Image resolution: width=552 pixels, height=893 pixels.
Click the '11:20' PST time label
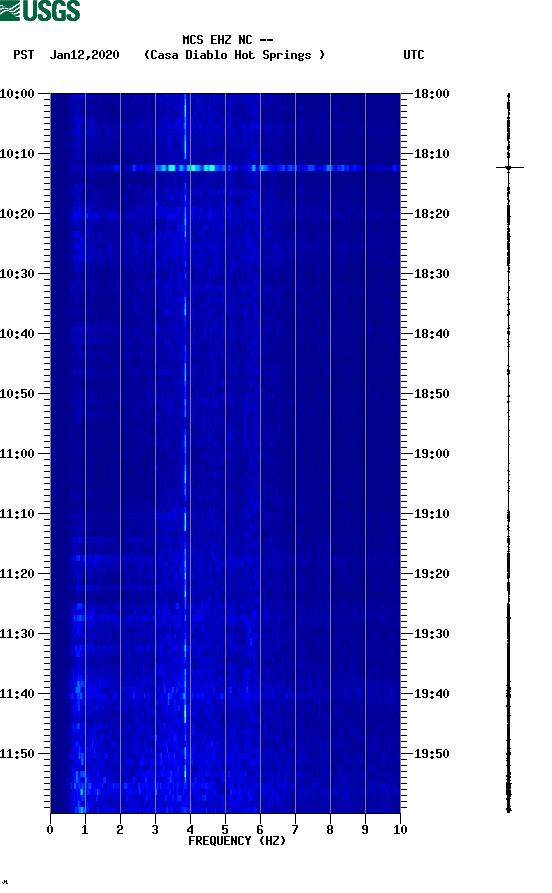[17, 574]
